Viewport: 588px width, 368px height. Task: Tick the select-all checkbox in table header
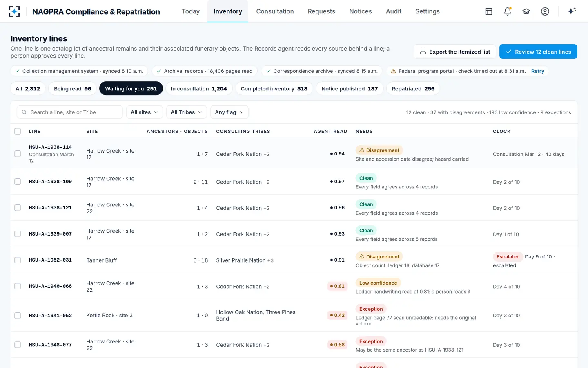(x=18, y=131)
